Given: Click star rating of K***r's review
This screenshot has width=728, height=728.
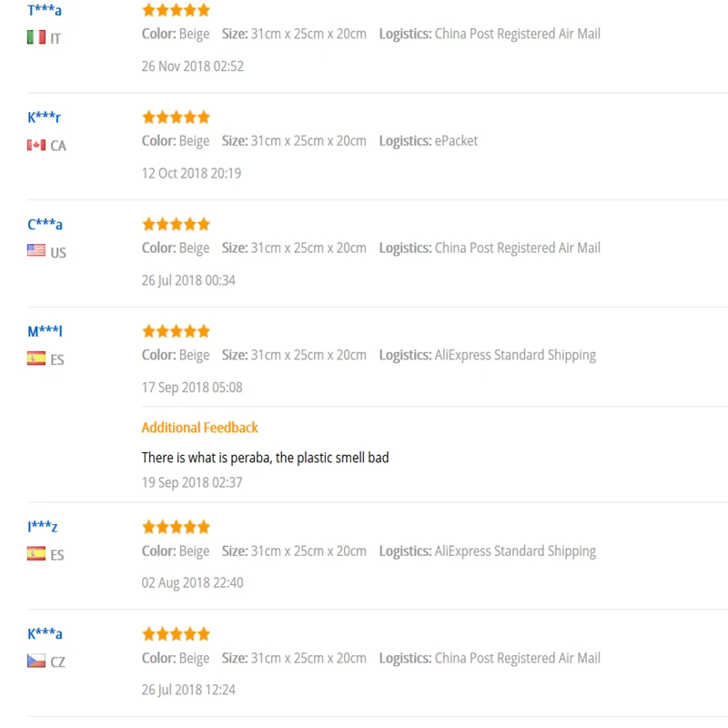Looking at the screenshot, I should [x=176, y=117].
